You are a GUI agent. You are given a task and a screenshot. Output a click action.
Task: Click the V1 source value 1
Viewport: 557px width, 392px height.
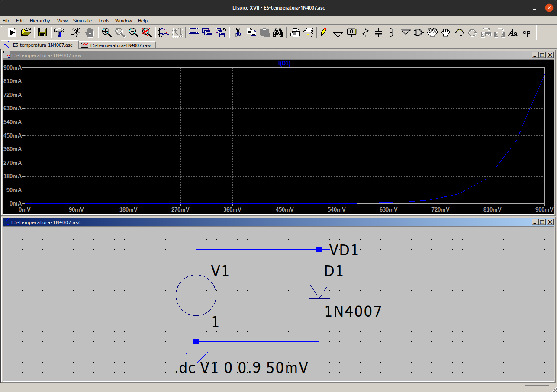216,322
